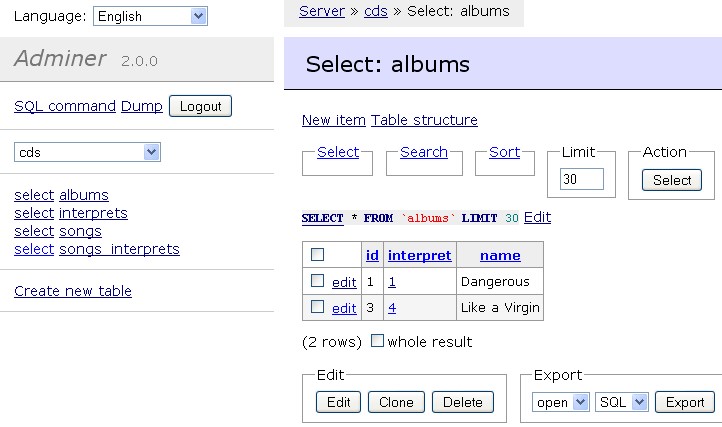Click the Limit input field
This screenshot has width=722, height=427.
[582, 179]
